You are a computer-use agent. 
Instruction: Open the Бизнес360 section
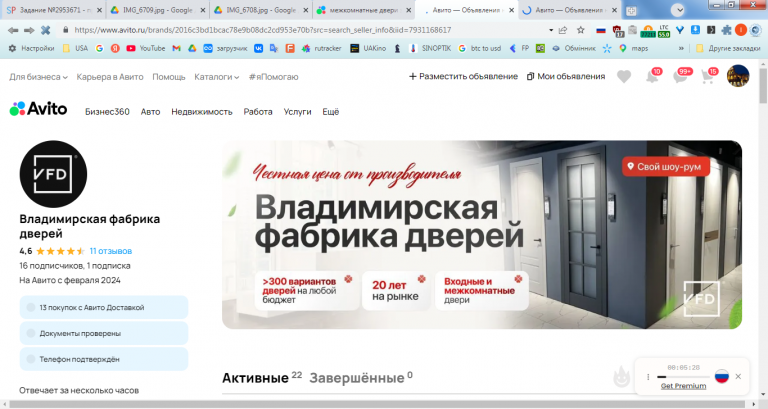[107, 112]
